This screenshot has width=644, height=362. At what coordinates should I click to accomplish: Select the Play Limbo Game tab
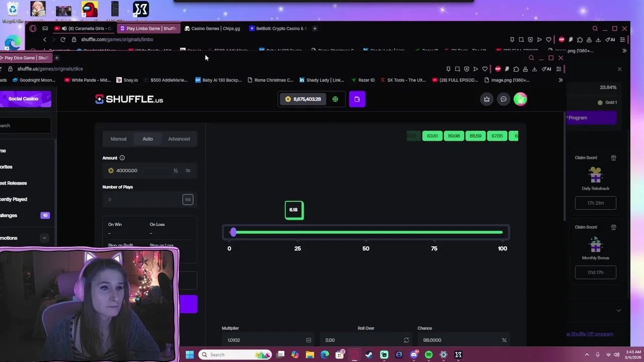149,29
